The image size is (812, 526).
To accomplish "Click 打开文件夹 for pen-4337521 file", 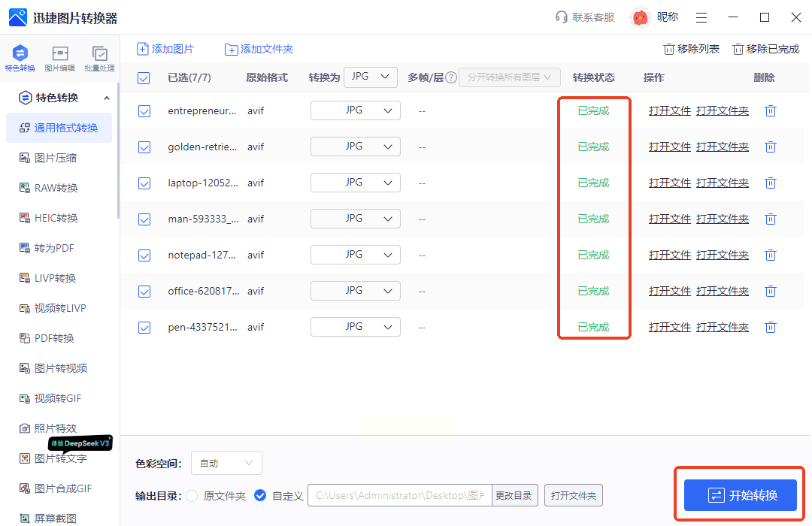I will pos(723,327).
